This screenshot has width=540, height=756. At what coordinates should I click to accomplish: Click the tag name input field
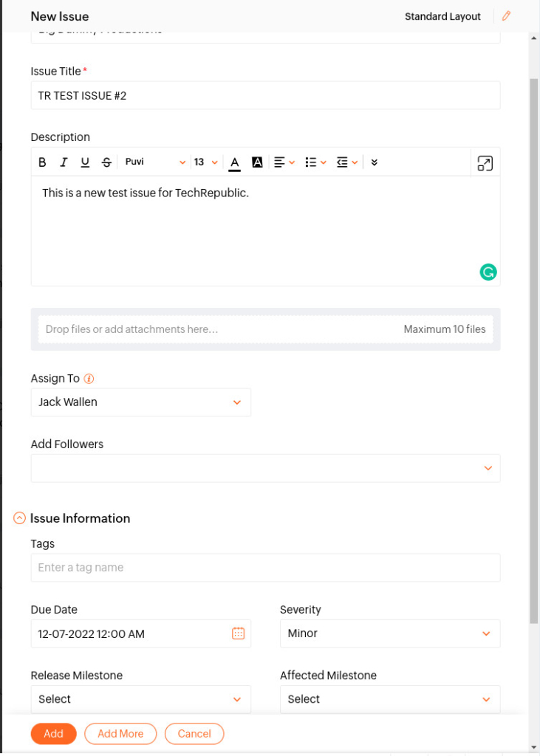[265, 567]
